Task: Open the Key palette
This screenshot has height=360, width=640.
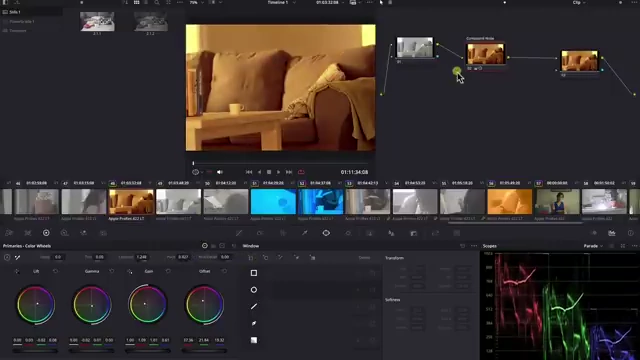Action: pyautogui.click(x=413, y=233)
